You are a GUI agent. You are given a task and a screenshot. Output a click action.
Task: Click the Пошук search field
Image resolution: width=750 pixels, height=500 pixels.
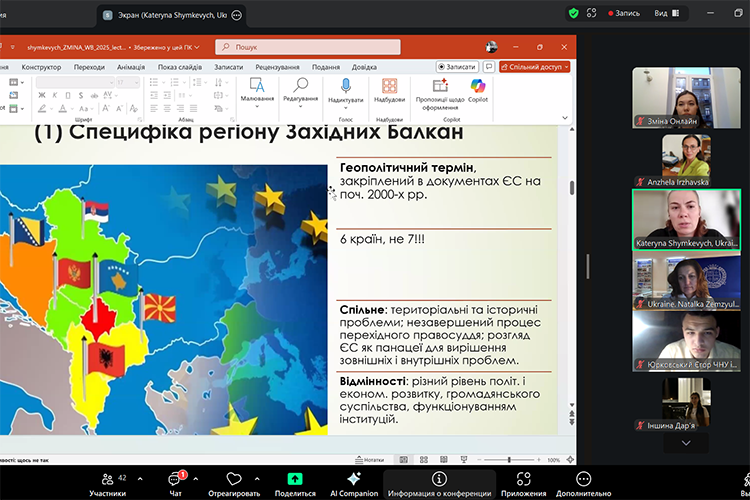[308, 47]
